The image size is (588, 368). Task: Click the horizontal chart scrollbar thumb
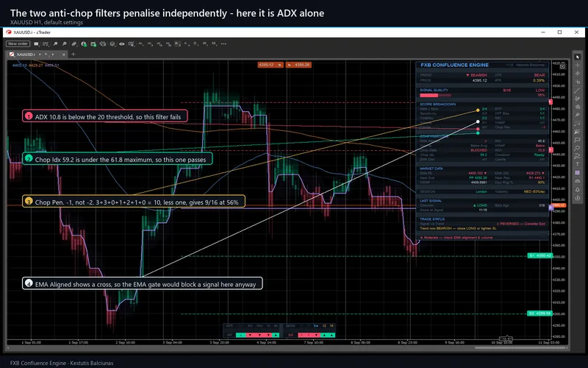click(x=520, y=347)
